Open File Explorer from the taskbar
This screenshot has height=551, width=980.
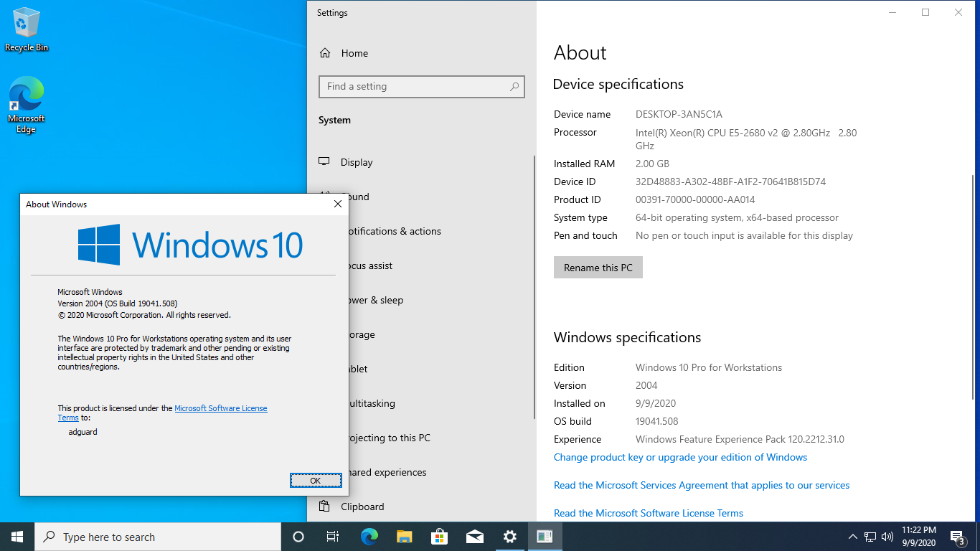coord(405,537)
